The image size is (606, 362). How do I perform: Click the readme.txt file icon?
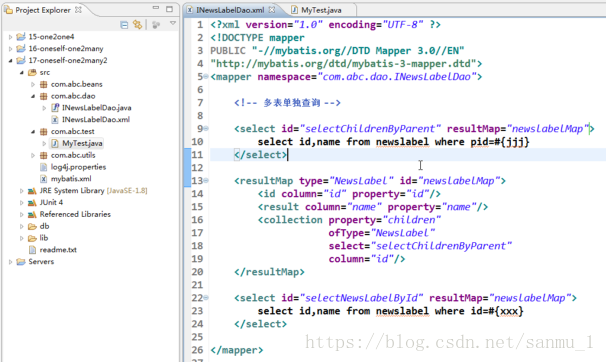click(32, 250)
